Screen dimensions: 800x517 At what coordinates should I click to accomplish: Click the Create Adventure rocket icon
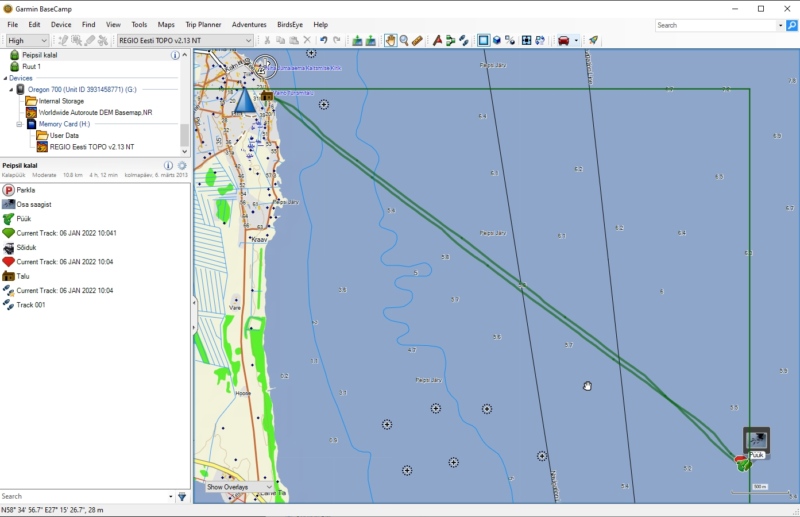pyautogui.click(x=593, y=40)
